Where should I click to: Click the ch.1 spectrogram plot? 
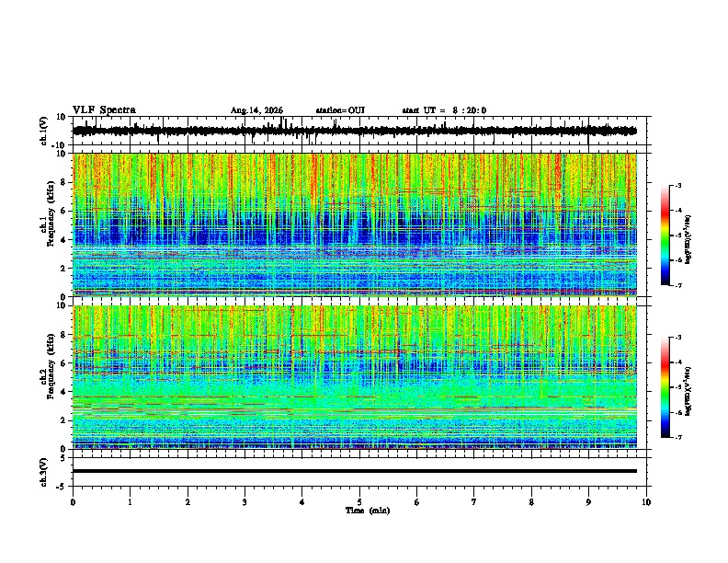coord(355,224)
